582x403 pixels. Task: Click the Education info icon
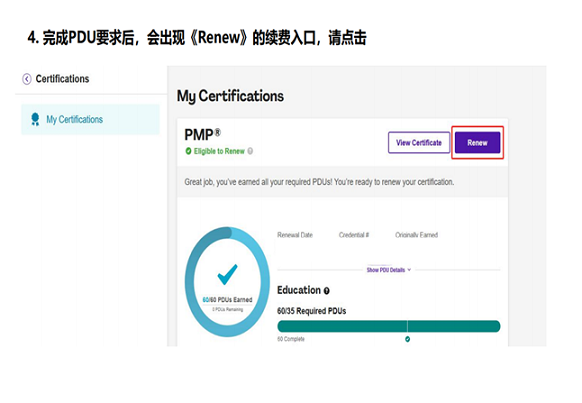[x=327, y=291]
